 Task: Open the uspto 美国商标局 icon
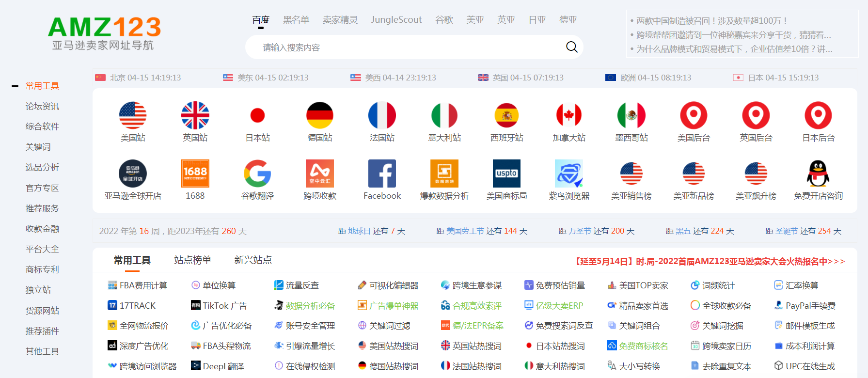coord(506,173)
